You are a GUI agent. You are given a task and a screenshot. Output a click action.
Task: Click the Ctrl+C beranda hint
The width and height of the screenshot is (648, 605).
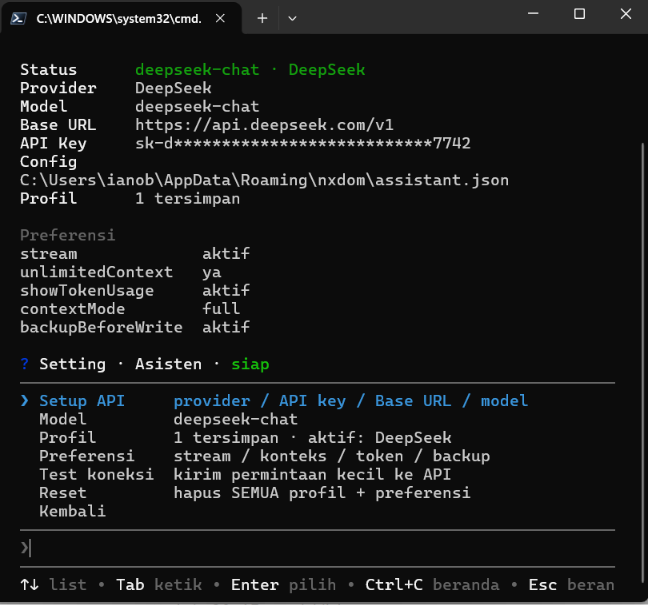(x=432, y=585)
